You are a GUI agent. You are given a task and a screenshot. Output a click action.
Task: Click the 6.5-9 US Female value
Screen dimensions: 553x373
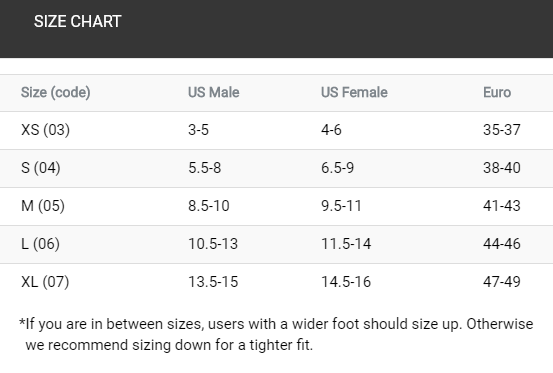click(337, 168)
